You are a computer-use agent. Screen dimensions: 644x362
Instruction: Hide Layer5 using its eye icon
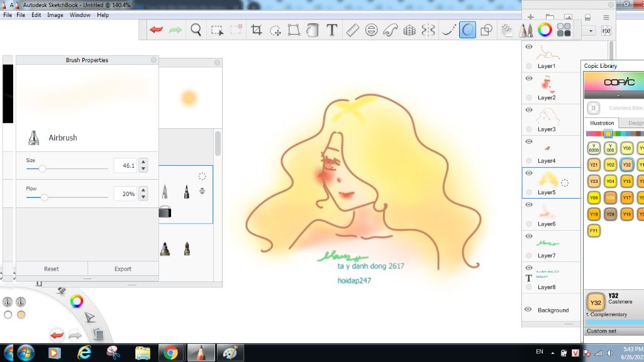(529, 173)
